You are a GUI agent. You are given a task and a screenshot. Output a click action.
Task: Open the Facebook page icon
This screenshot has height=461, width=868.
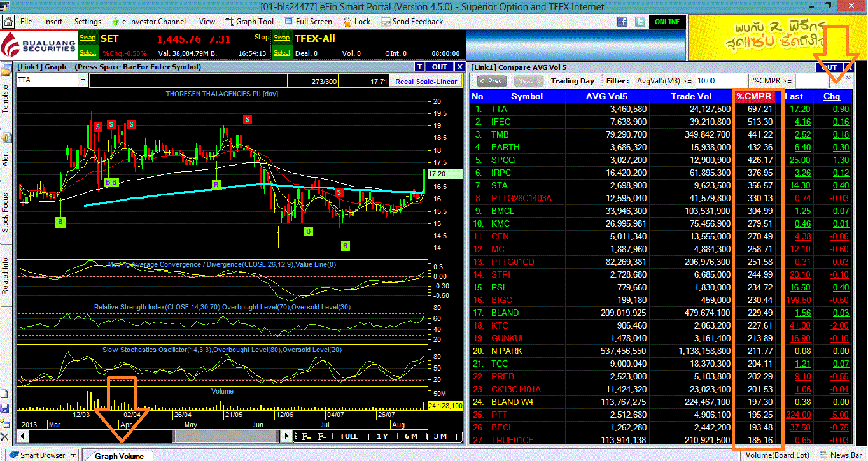point(623,22)
